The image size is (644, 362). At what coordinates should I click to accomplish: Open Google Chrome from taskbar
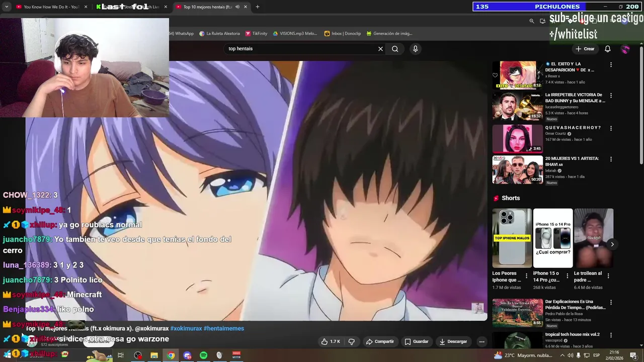[171, 355]
